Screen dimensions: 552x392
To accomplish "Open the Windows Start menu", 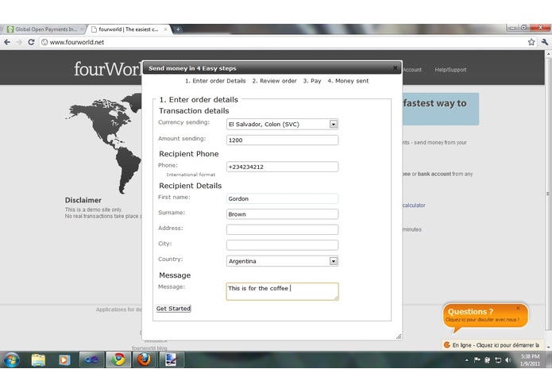I will (x=11, y=360).
